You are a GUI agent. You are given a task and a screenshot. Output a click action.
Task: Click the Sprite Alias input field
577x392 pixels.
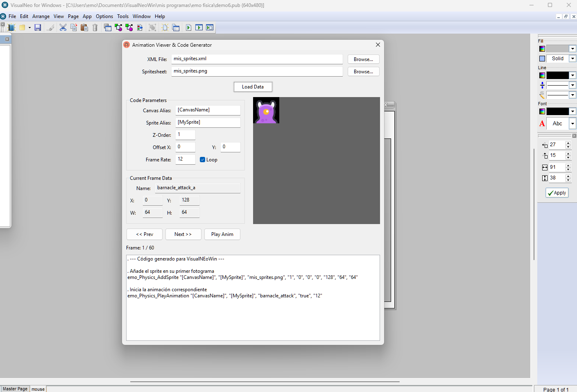tap(208, 122)
